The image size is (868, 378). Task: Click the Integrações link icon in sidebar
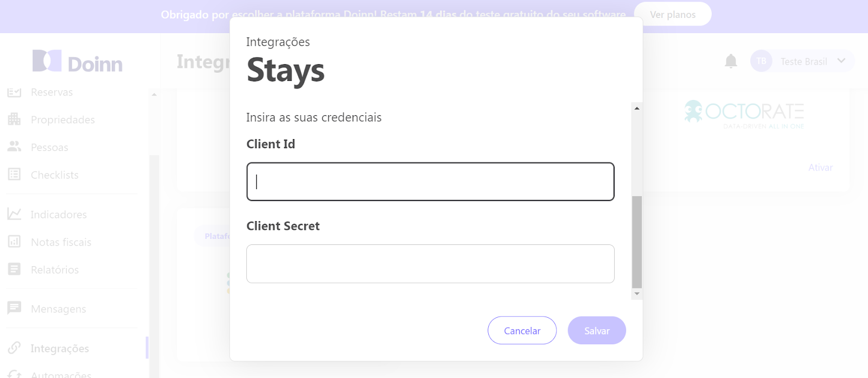tap(14, 348)
